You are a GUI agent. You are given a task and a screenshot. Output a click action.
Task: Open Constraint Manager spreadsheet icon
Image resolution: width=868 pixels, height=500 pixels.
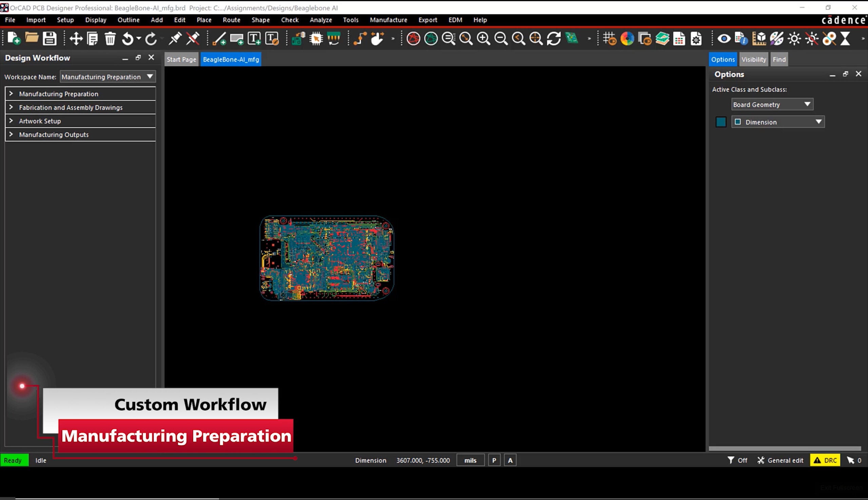[679, 39]
